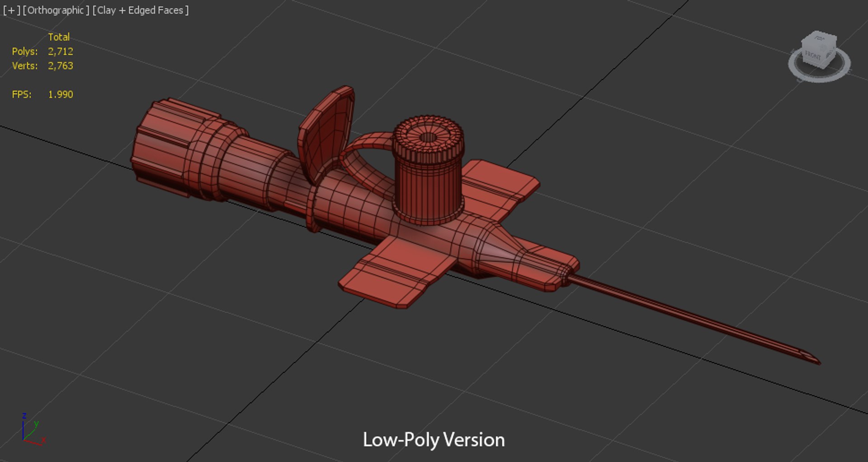Click the Total statistics header

pos(59,37)
